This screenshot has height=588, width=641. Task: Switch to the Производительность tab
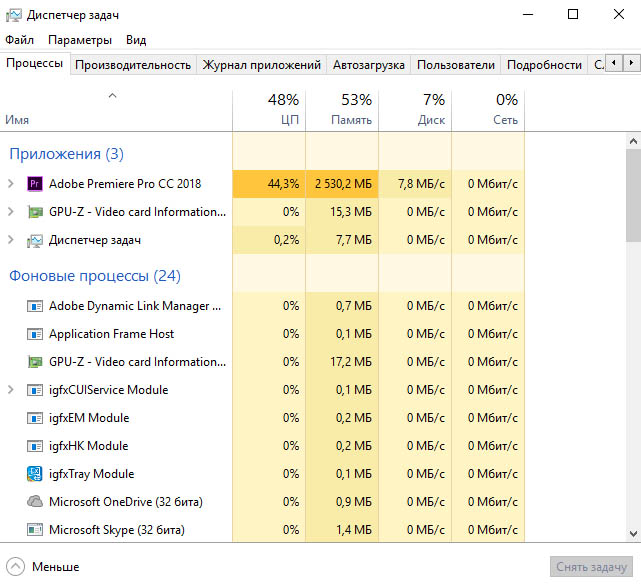[x=133, y=65]
